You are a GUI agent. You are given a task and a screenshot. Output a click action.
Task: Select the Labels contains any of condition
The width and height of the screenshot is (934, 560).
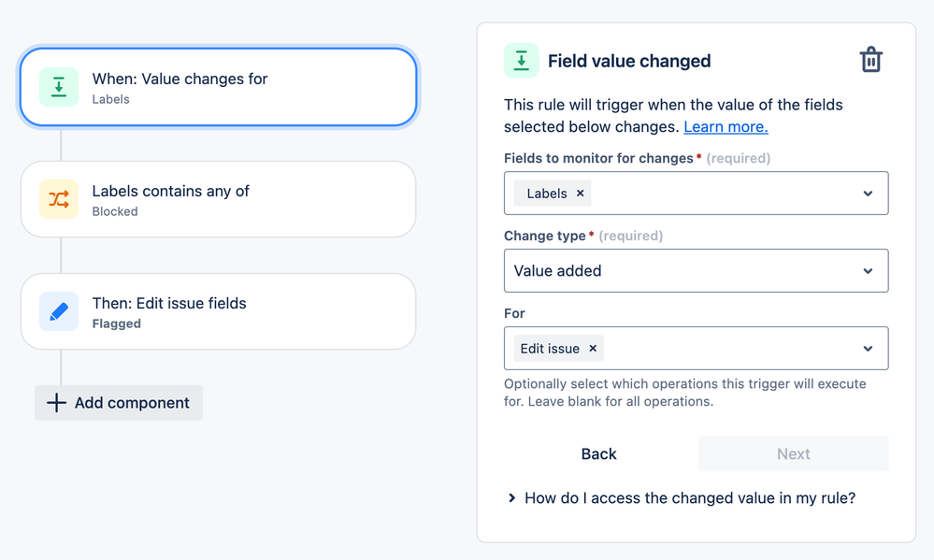tap(218, 199)
